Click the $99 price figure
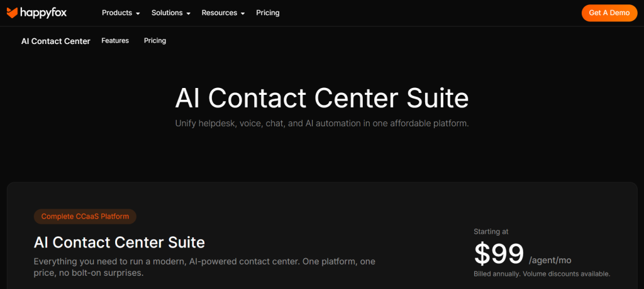Image resolution: width=644 pixels, height=289 pixels. point(499,254)
